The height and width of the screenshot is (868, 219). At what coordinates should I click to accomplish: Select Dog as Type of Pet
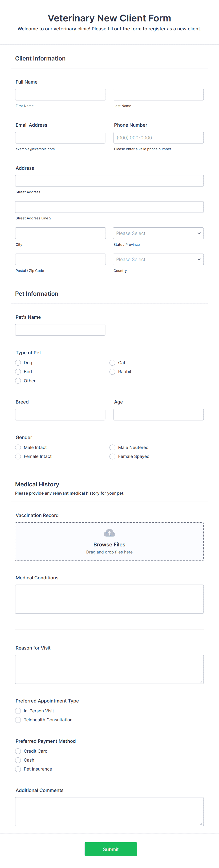[18, 363]
